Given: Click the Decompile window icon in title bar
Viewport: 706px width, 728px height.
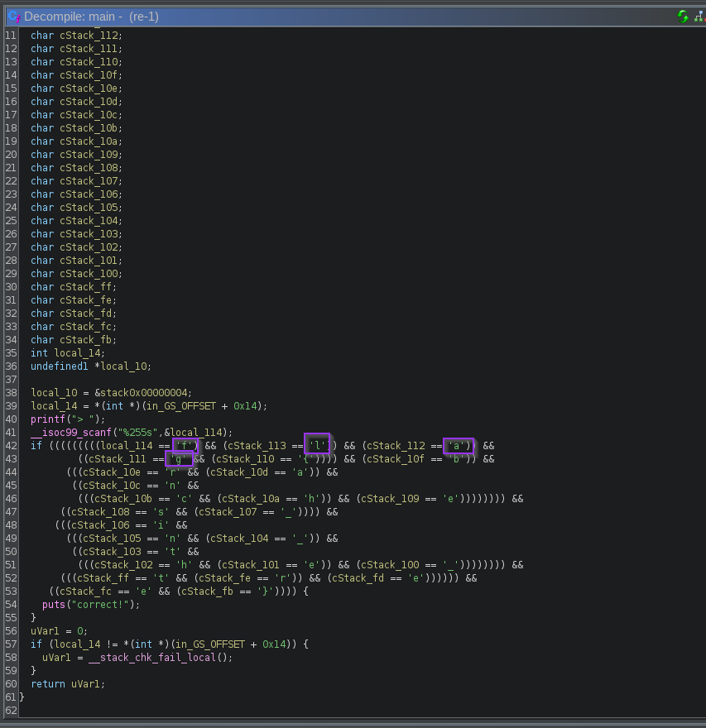Looking at the screenshot, I should [x=13, y=17].
